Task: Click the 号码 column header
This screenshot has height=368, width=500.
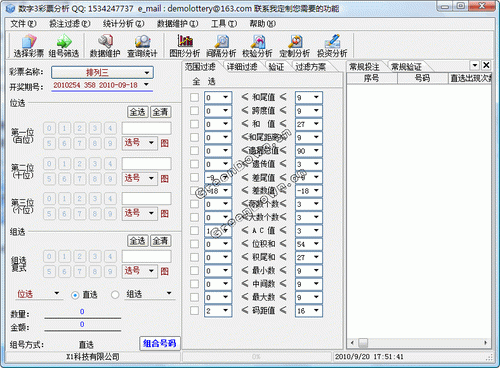Action: click(x=422, y=78)
